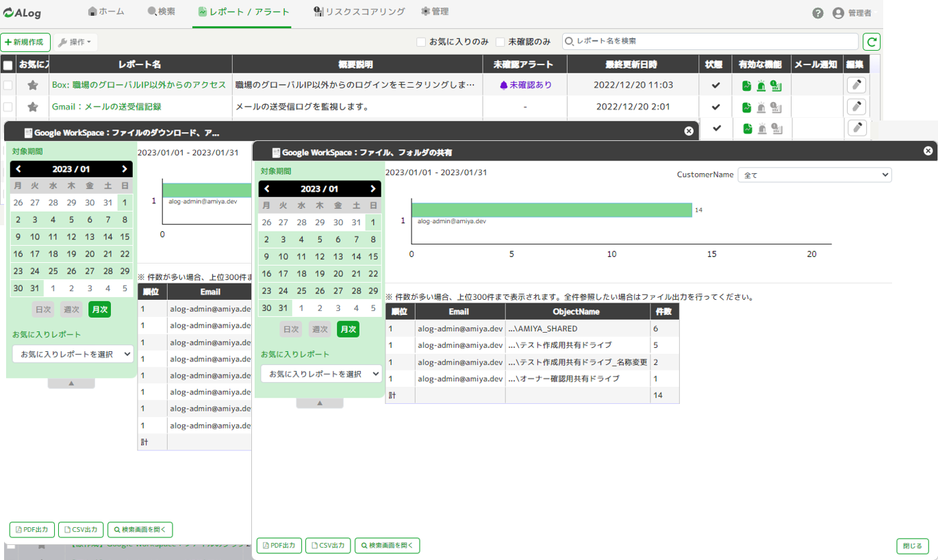Image resolution: width=938 pixels, height=560 pixels.
Task: Open the Gmail：メールの送受信記録 report link
Action: [107, 107]
